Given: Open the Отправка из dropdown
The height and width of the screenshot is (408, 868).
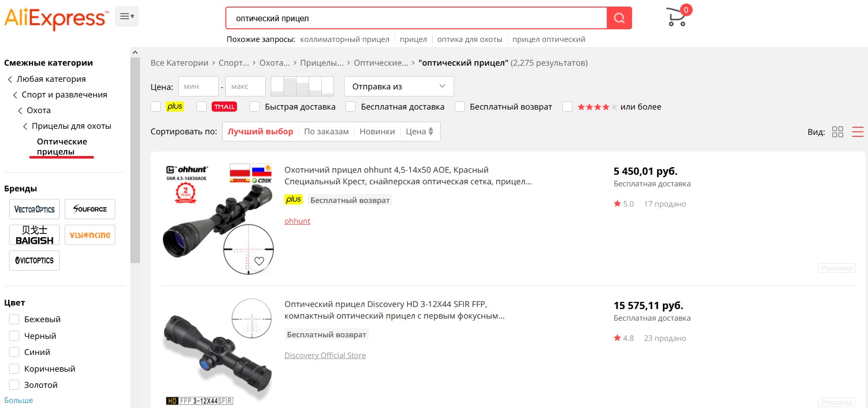Looking at the screenshot, I should (399, 86).
